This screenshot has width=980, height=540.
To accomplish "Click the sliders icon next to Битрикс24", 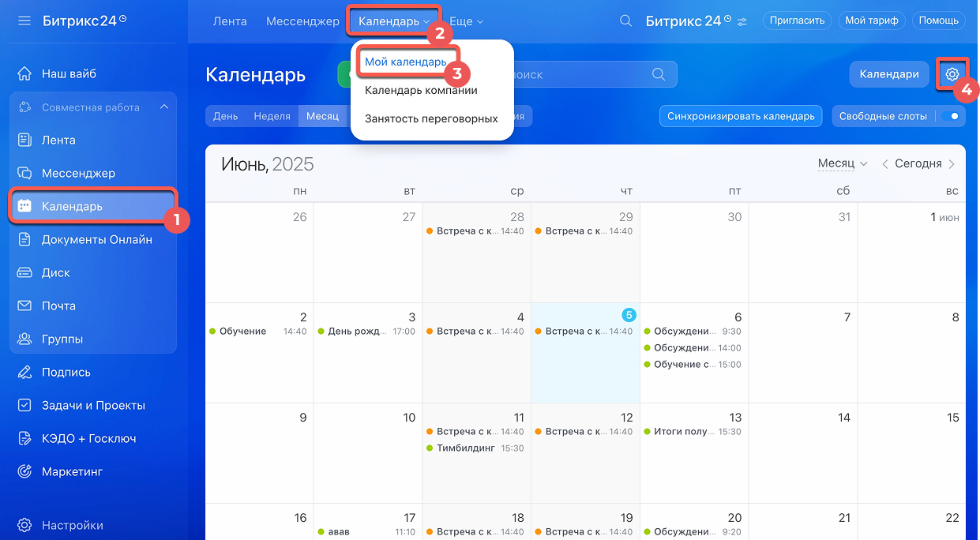I will pos(742,22).
